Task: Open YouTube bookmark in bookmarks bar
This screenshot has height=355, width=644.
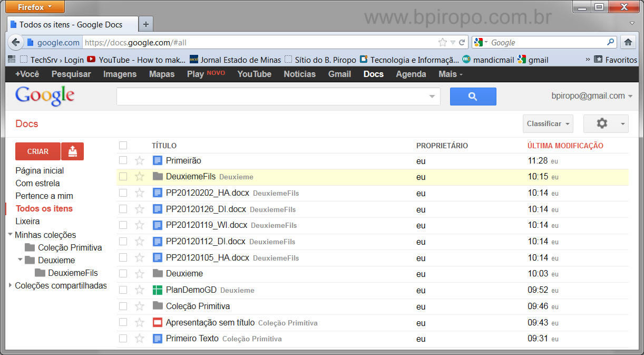Action: [136, 60]
